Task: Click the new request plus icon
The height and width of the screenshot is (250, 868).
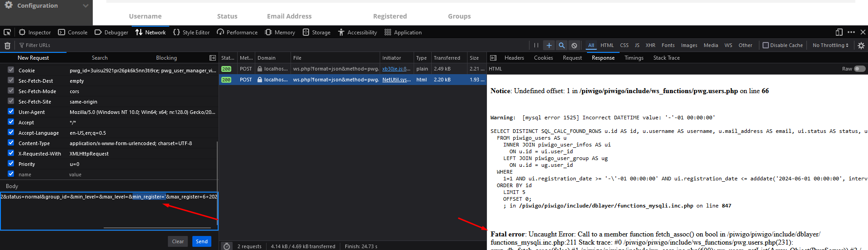Action: pyautogui.click(x=549, y=45)
